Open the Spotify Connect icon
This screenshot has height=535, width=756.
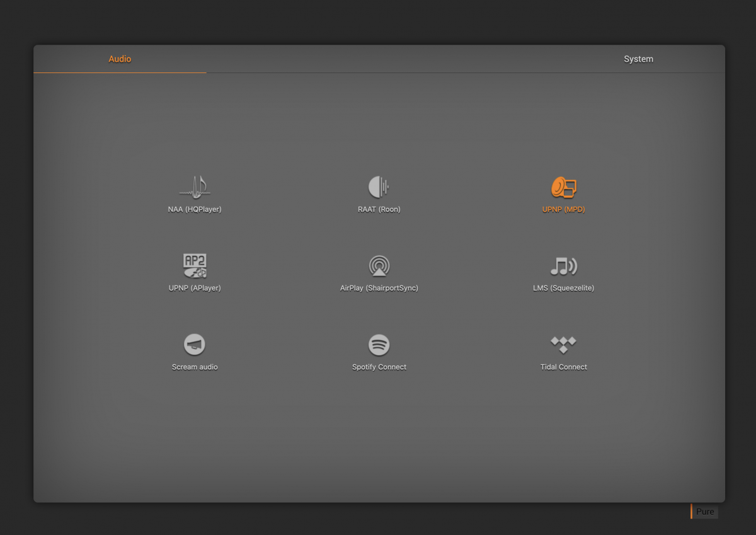pos(379,345)
